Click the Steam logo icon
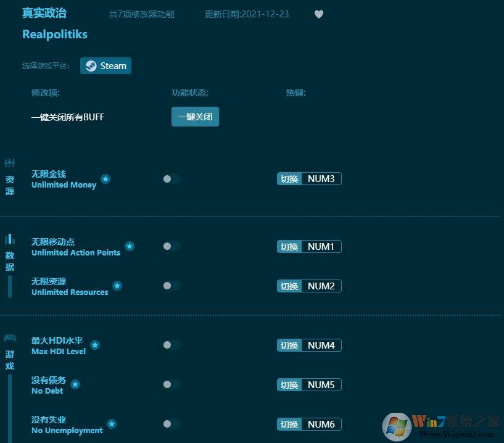 pos(90,65)
